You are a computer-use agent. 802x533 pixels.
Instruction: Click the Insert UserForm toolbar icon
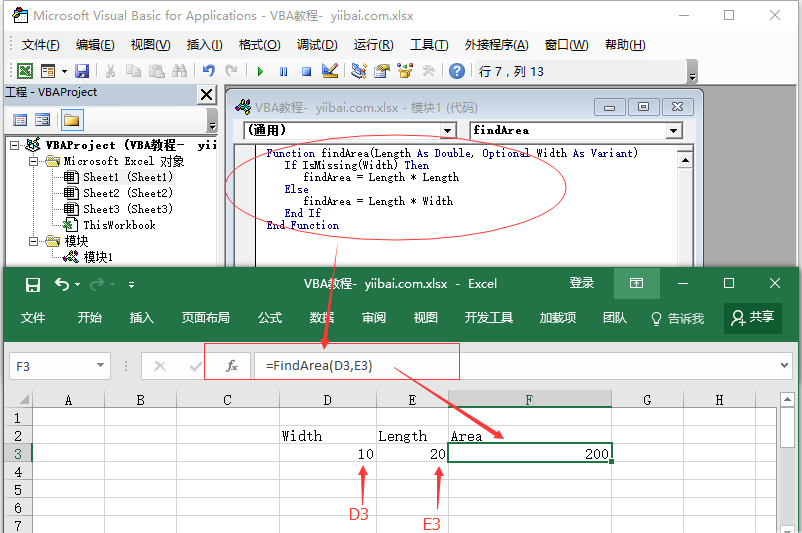(x=48, y=71)
